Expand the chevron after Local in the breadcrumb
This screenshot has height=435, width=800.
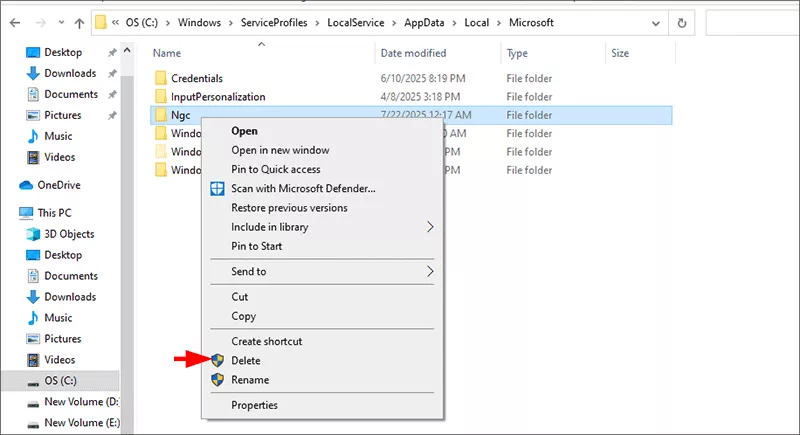[499, 23]
